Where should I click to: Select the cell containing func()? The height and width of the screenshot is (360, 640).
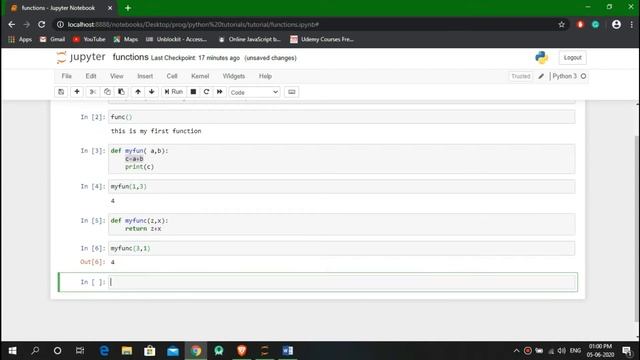(342, 117)
